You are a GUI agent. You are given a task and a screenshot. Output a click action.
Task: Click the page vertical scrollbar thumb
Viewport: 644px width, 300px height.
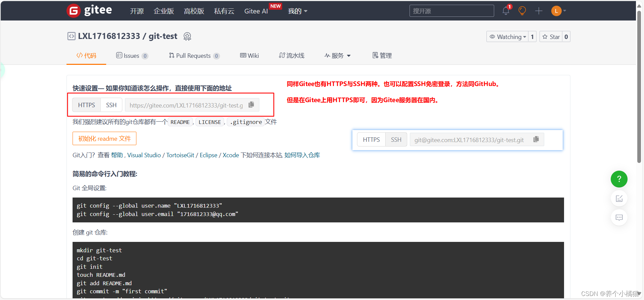click(x=639, y=87)
